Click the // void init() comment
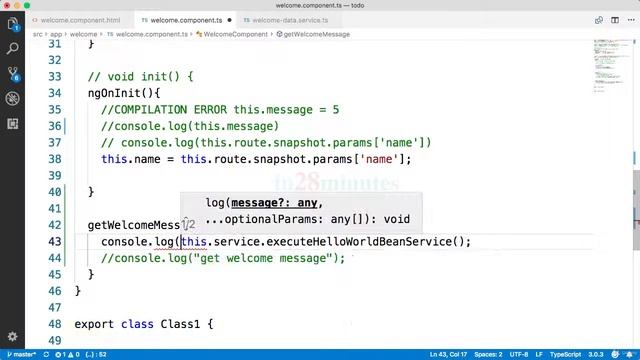Screen dimensions: 640x360 click(x=140, y=77)
